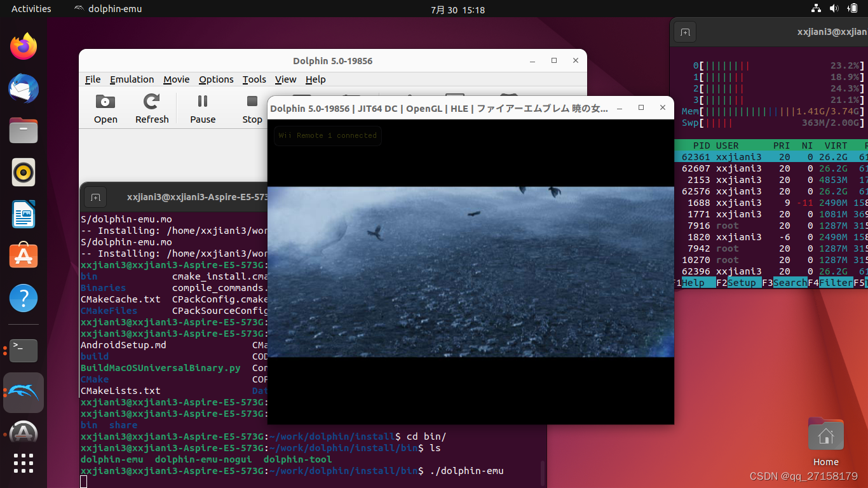Image resolution: width=868 pixels, height=488 pixels.
Task: Open Software Updater from the dock
Action: click(24, 432)
